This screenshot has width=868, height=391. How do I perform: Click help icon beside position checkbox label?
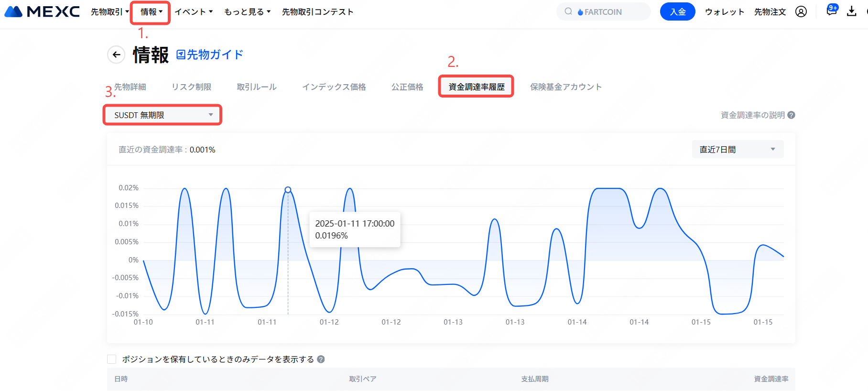point(321,359)
